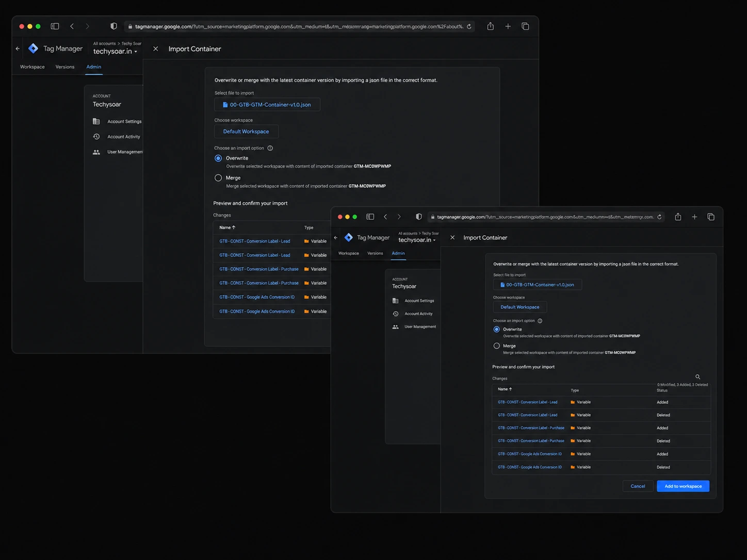
Task: Select the Merge radio option in the front window
Action: tap(497, 346)
